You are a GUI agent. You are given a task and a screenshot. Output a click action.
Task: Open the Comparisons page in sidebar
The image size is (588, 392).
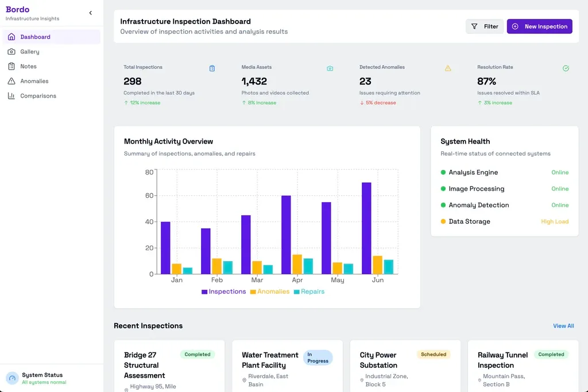(38, 96)
